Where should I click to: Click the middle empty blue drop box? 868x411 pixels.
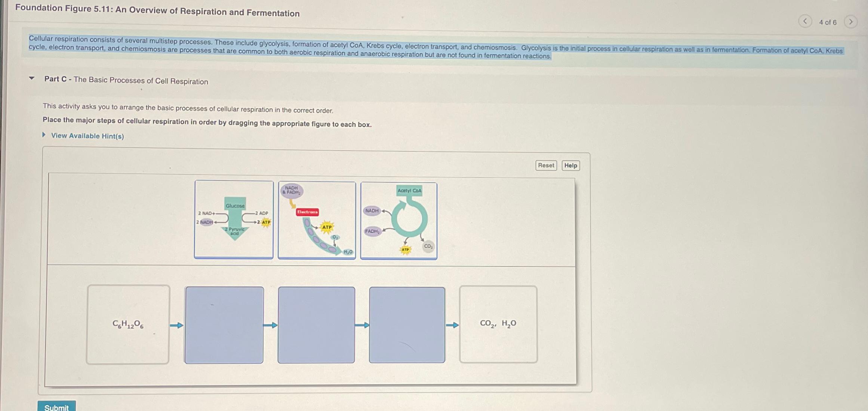point(316,325)
